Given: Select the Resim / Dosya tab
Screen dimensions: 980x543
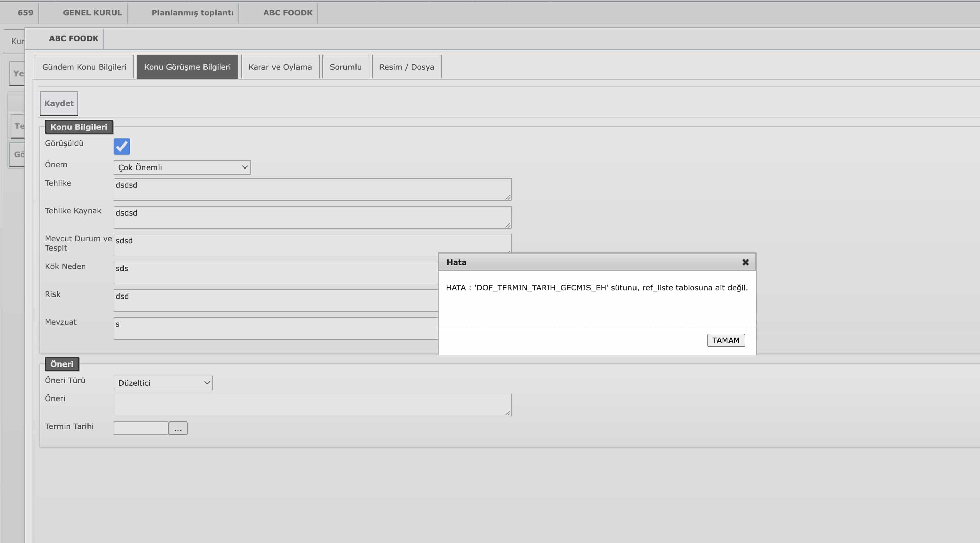Looking at the screenshot, I should (x=406, y=67).
